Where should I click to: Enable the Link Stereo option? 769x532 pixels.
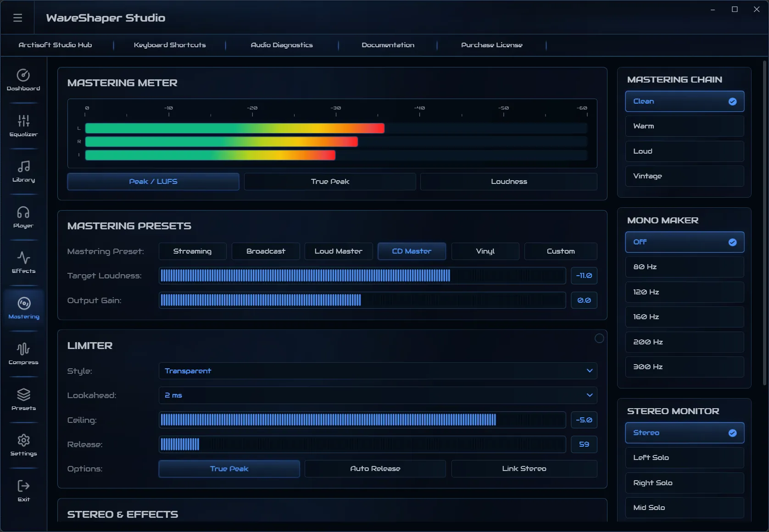point(524,469)
